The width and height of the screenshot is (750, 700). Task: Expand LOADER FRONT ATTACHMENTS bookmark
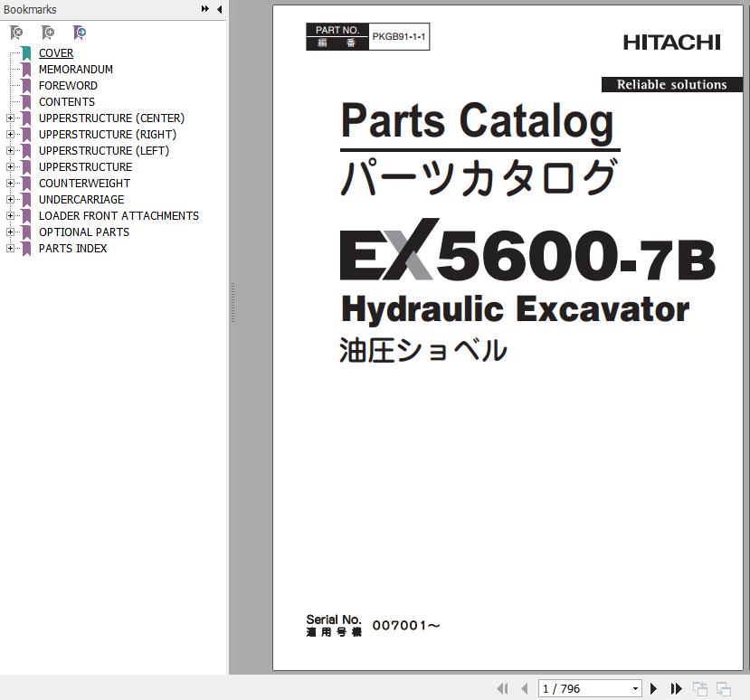(x=10, y=215)
